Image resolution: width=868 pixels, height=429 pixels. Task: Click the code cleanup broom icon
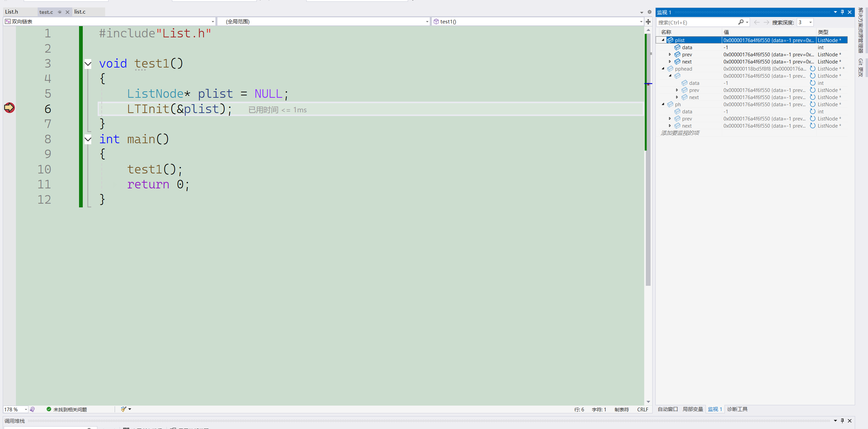(x=123, y=409)
